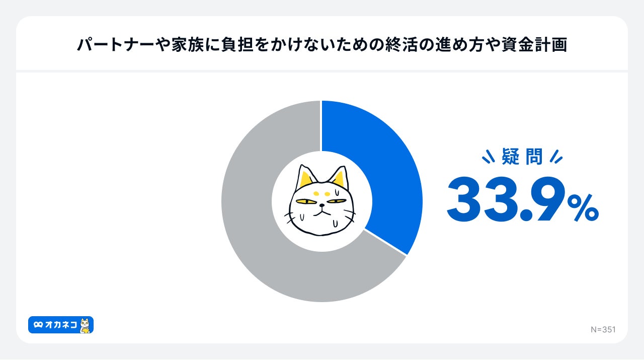Click the left accent lines beside 疑問
Screen dimensions: 644x360
pyautogui.click(x=489, y=158)
